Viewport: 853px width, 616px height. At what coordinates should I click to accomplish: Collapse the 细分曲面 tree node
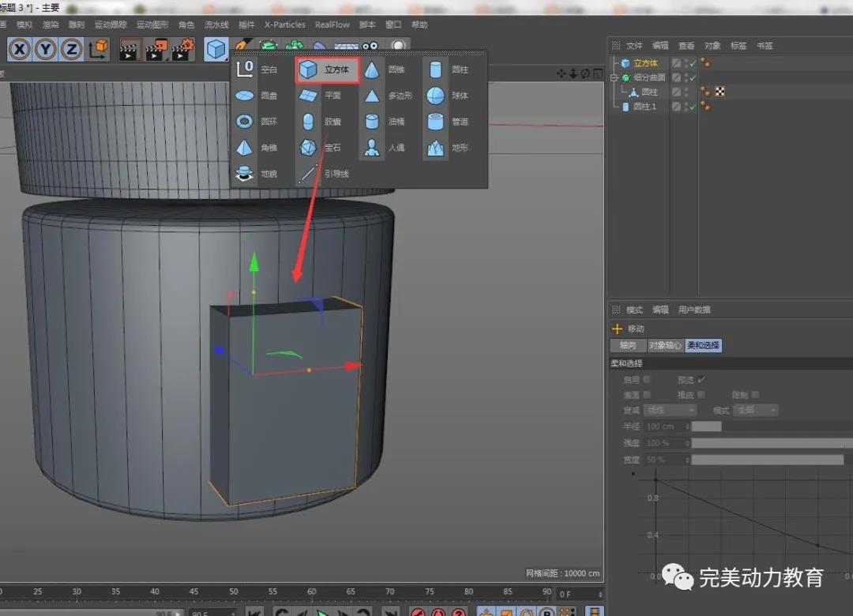pos(614,77)
